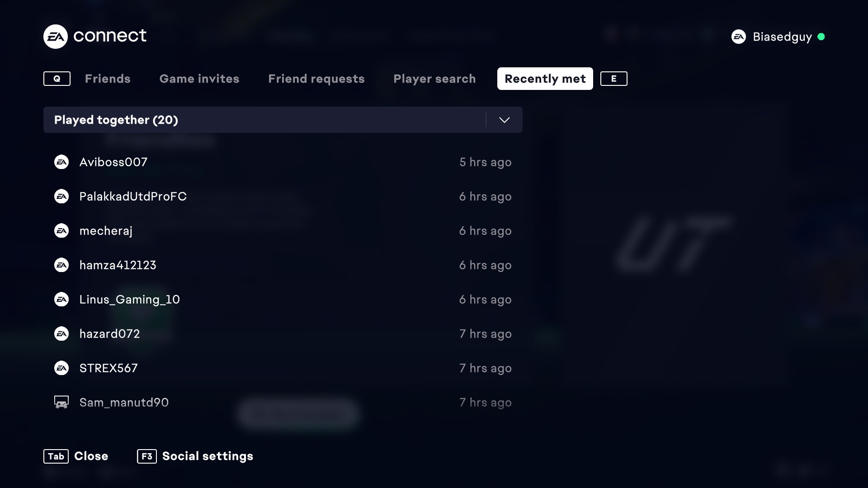Screen dimensions: 868x488
Task: Expand the Recently met dropdown chevron
Action: 505,120
